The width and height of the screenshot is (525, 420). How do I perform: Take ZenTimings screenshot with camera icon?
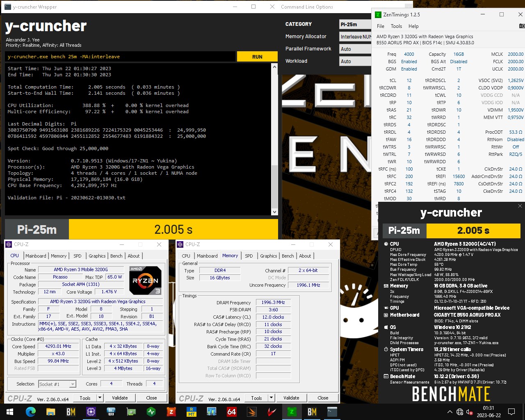click(x=522, y=26)
